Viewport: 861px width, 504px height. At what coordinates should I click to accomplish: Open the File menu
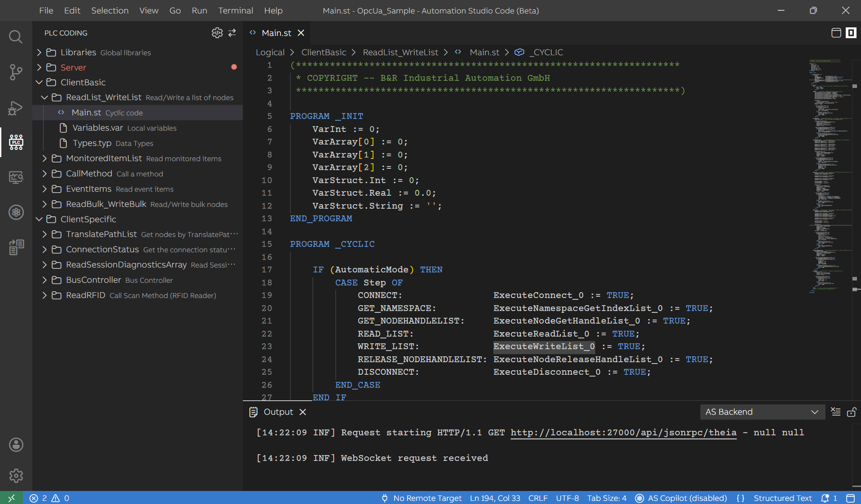click(x=46, y=10)
